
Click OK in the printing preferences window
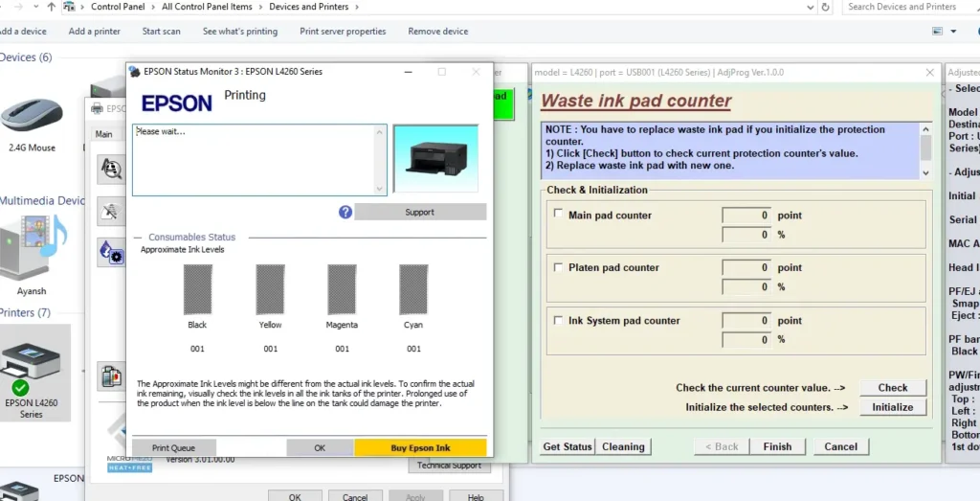295,496
